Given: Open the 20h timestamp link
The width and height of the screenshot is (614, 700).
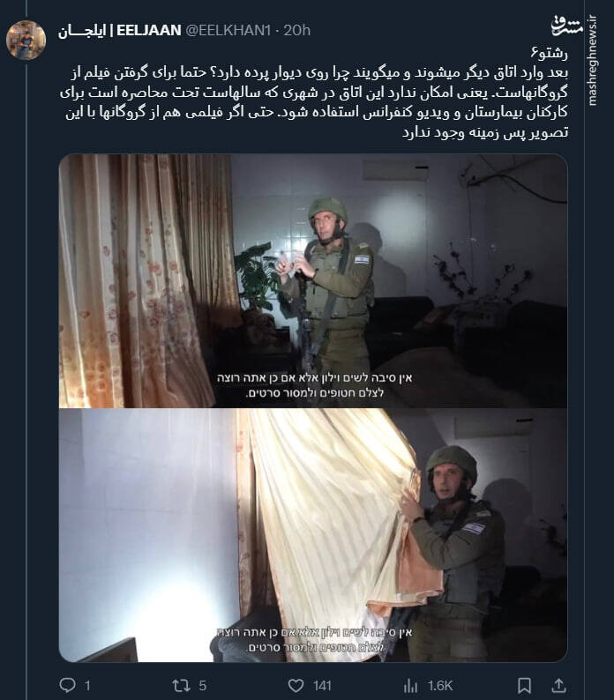Looking at the screenshot, I should click(296, 30).
